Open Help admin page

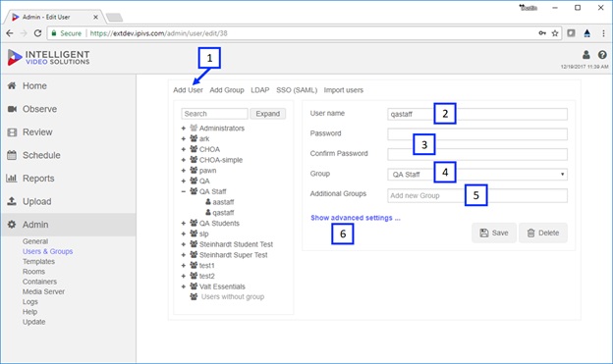pyautogui.click(x=29, y=312)
